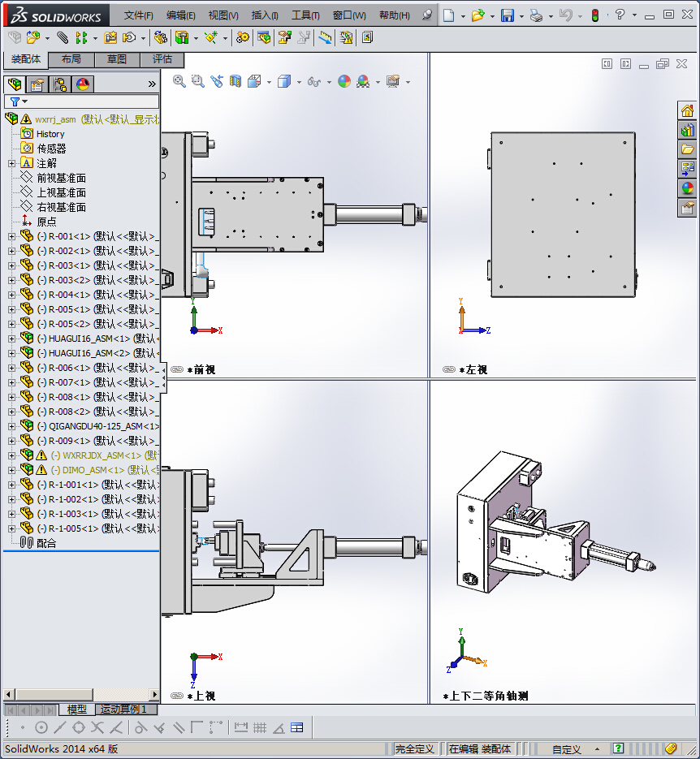
Task: Open the 工具(T) menu
Action: click(305, 15)
